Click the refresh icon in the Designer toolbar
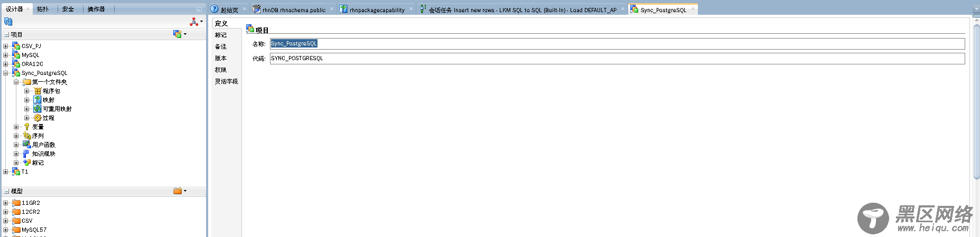Image resolution: width=980 pixels, height=237 pixels. (8, 22)
